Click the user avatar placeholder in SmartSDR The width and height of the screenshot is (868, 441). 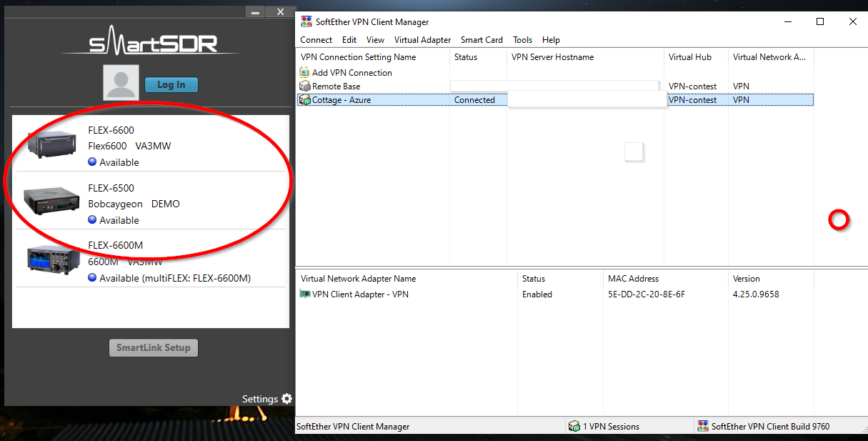pos(121,82)
